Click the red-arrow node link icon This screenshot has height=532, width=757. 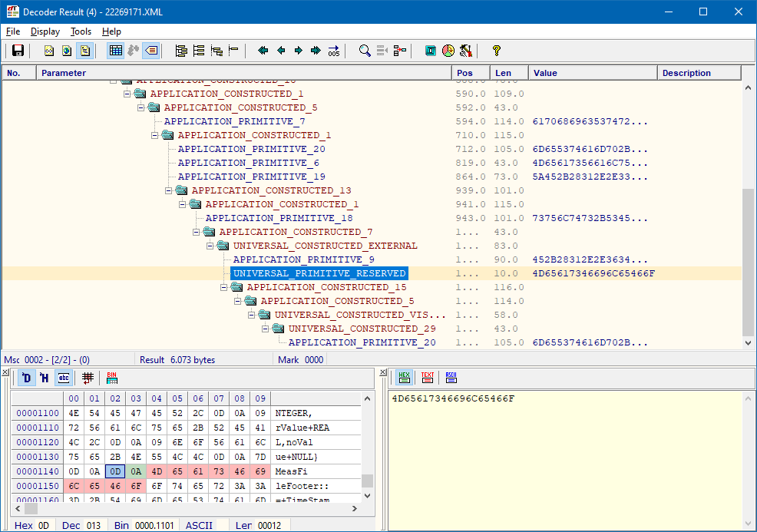400,51
